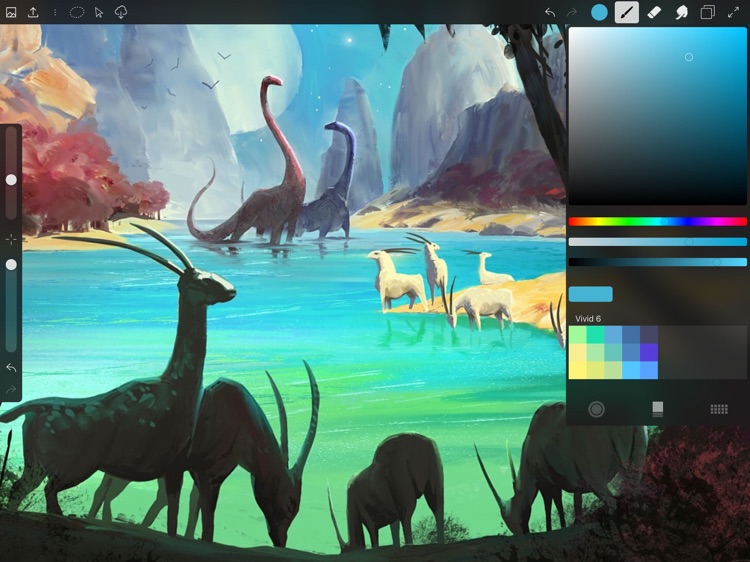750x562 pixels.
Task: Activate the eyedropper crosshair on left sidebar
Action: (x=11, y=239)
